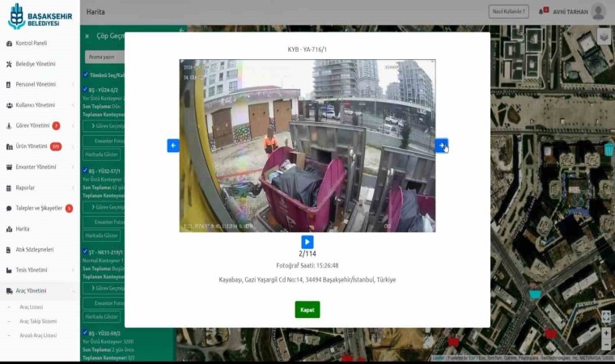Toggle the ŞT - NK11-219/1 checkbox
615x364 pixels.
(x=86, y=252)
